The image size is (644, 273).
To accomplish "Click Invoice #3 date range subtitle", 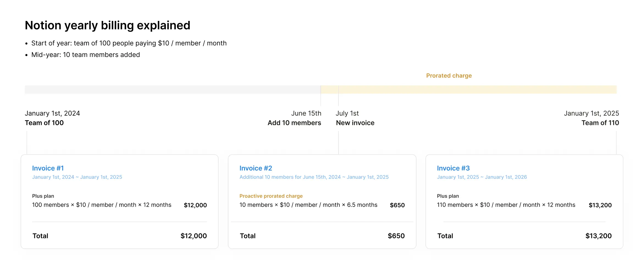I will 482,177.
